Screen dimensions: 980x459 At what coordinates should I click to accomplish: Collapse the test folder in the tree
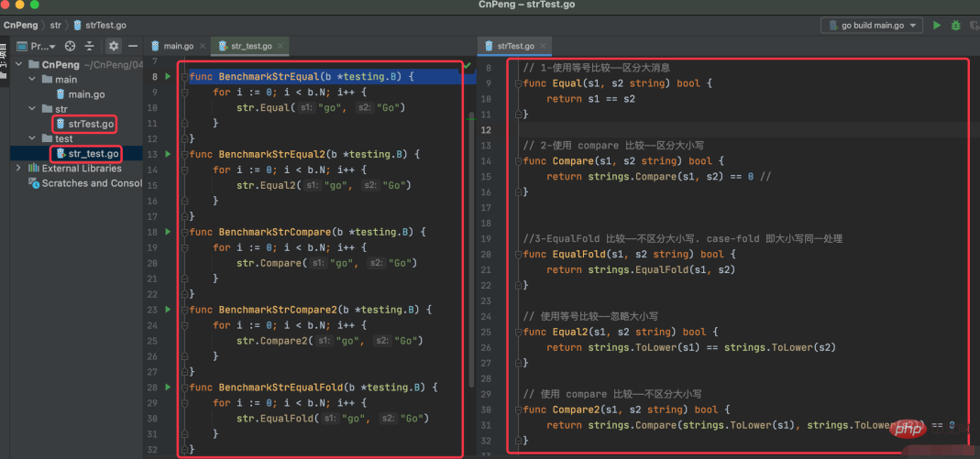point(33,139)
